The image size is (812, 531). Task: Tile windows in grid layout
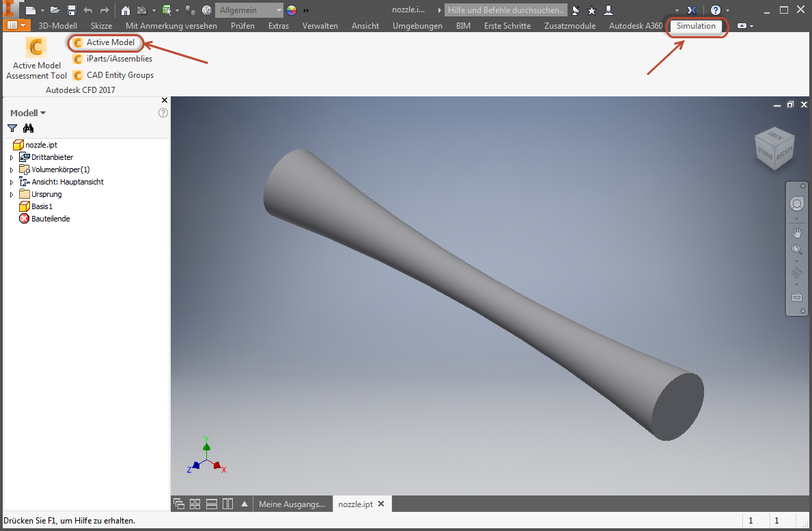[x=195, y=504]
